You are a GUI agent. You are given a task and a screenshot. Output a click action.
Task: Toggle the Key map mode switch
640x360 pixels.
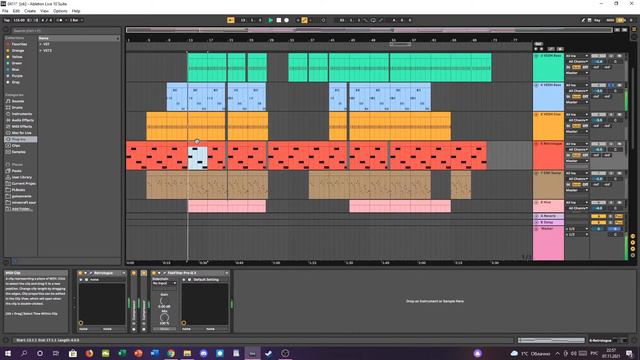pos(597,20)
